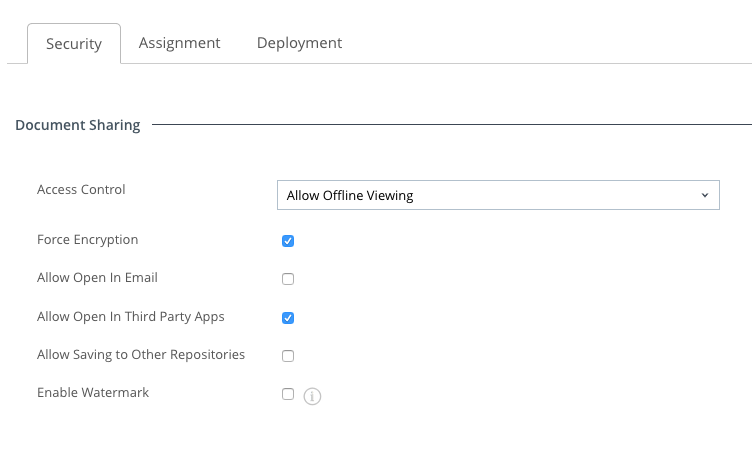Viewport: 752px width, 451px height.
Task: Open the Security tab
Action: click(x=74, y=44)
